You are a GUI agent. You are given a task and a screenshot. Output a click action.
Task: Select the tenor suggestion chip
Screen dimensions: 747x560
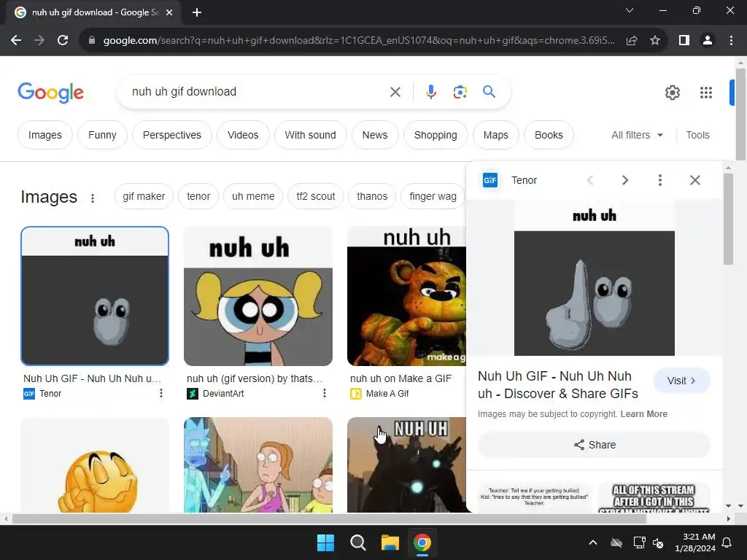point(198,196)
